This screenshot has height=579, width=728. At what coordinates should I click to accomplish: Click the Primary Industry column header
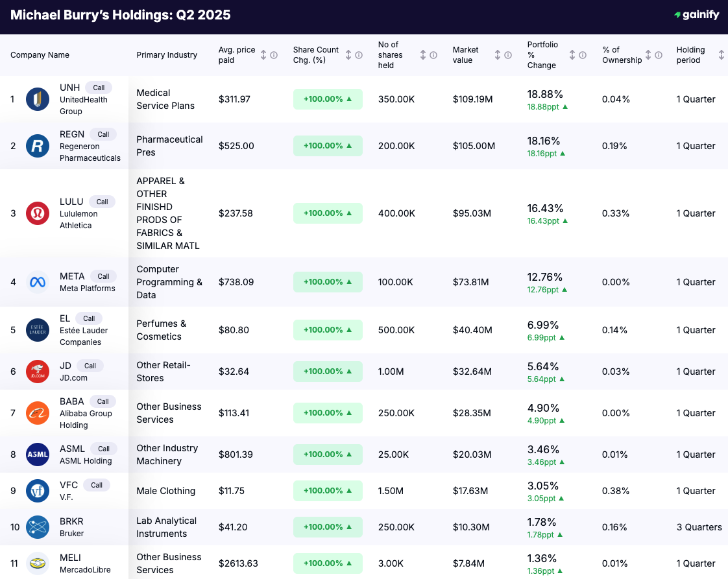[x=167, y=55]
